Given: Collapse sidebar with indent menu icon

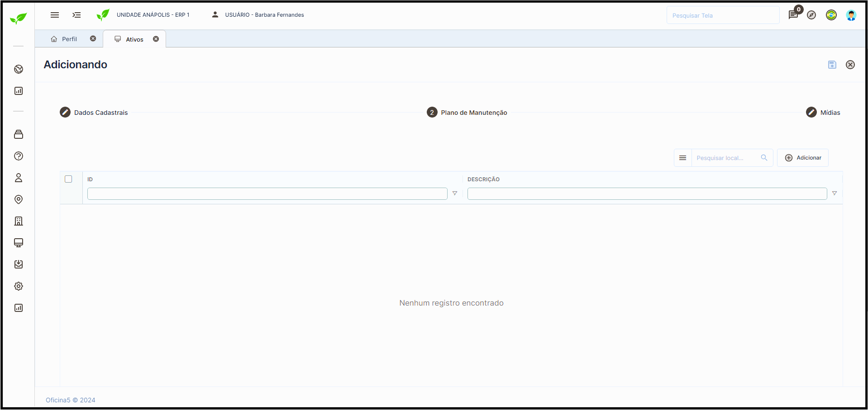Looking at the screenshot, I should (76, 15).
